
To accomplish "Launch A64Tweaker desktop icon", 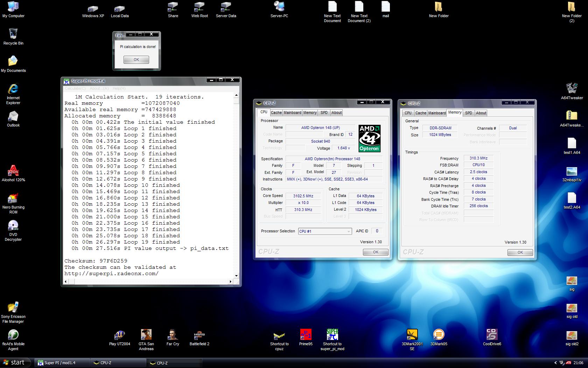I will [572, 91].
